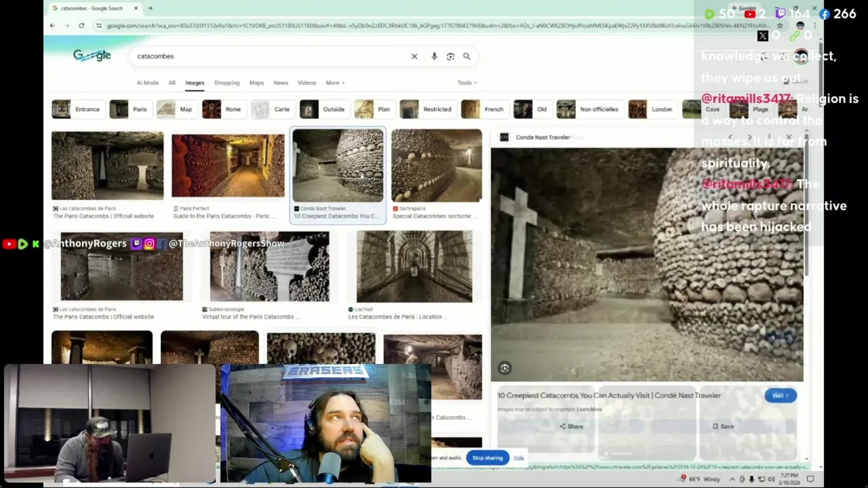The height and width of the screenshot is (488, 868).
Task: Open the large preview catacomb image
Action: click(647, 264)
